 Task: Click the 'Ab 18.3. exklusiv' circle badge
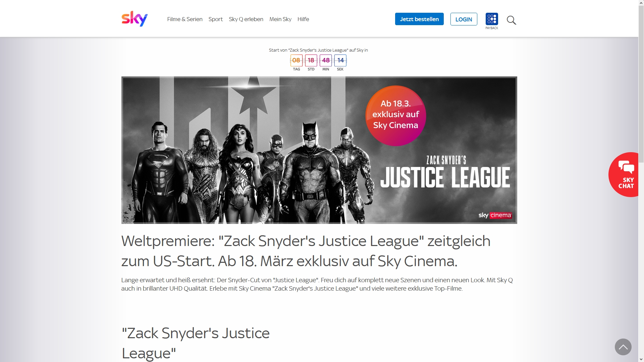[x=396, y=116]
